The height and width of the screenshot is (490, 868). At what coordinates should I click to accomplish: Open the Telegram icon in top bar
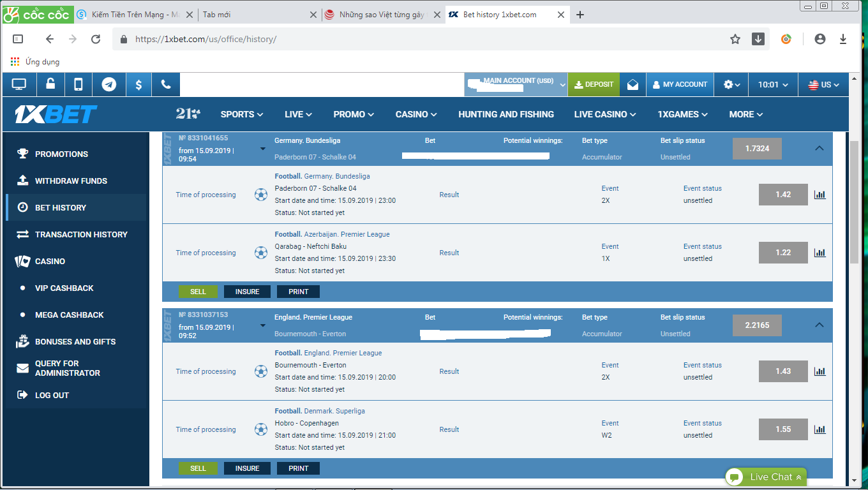point(109,84)
